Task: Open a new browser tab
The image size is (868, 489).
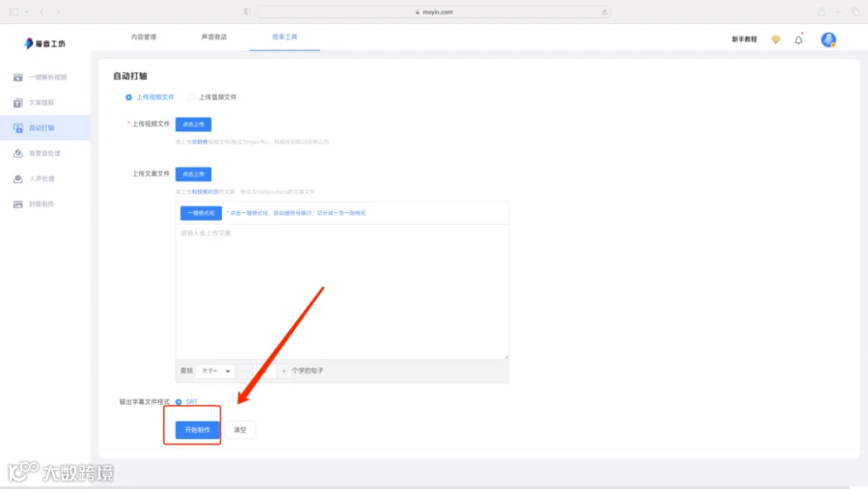Action: tap(838, 12)
